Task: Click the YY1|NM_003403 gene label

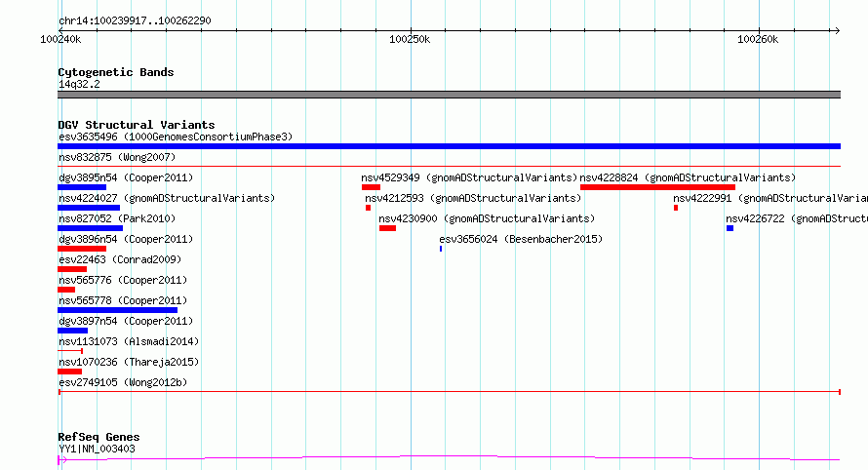Action: [x=97, y=449]
